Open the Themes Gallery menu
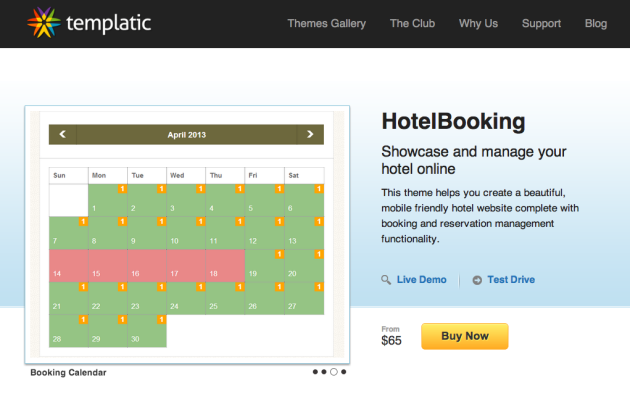Image resolution: width=630 pixels, height=394 pixels. 327,24
